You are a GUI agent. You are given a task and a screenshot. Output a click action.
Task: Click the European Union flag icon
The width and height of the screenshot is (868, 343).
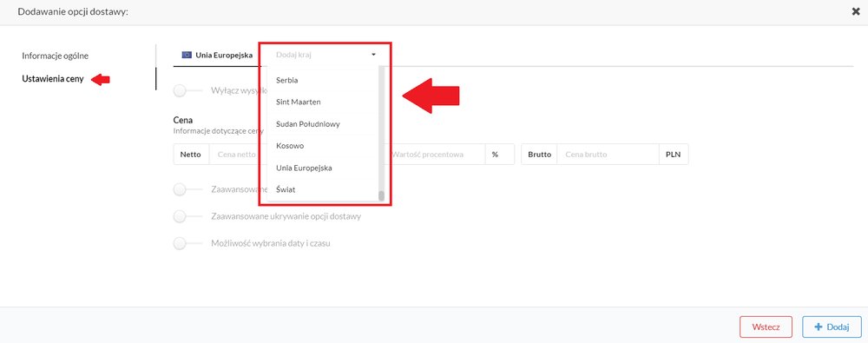(187, 55)
